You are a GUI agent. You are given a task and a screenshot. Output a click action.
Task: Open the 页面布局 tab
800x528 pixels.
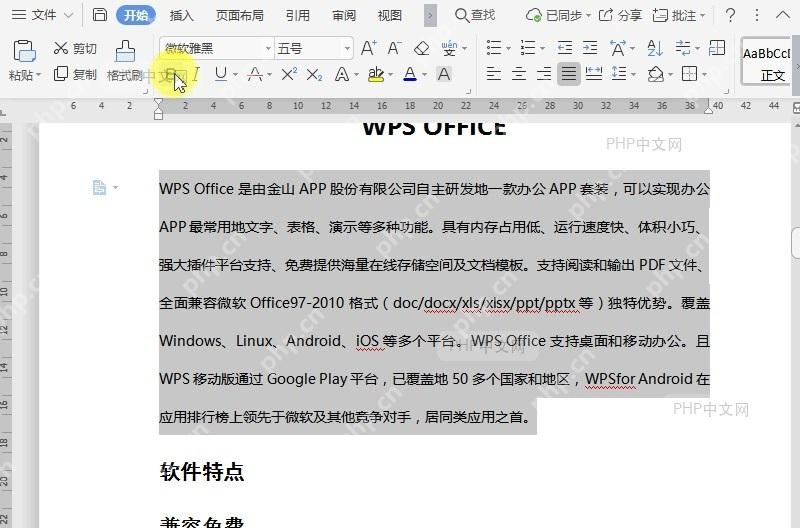click(239, 16)
